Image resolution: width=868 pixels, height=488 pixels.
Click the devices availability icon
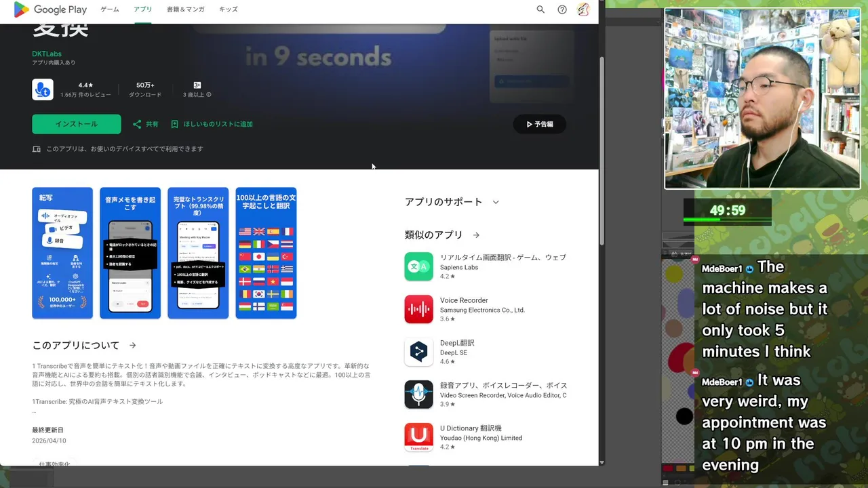click(x=37, y=149)
